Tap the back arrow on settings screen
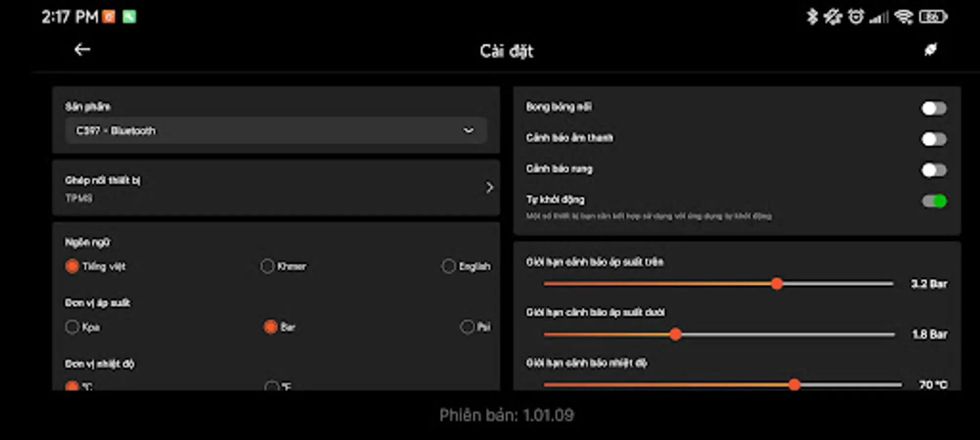This screenshot has width=980, height=440. (x=82, y=49)
